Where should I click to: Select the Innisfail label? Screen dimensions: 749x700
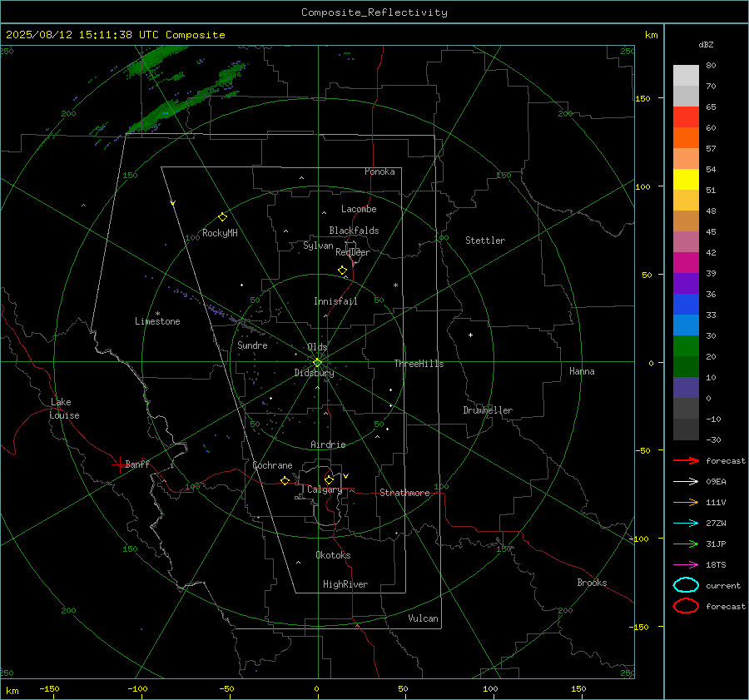pos(335,301)
